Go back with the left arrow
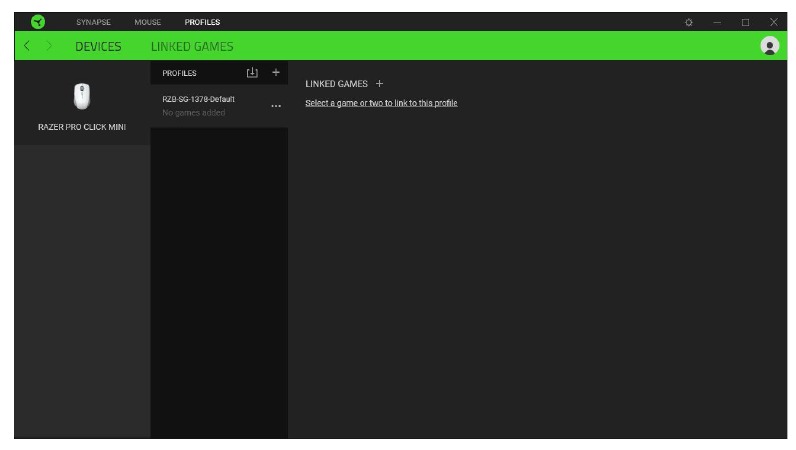Viewport: 796px width, 450px height. pos(27,46)
